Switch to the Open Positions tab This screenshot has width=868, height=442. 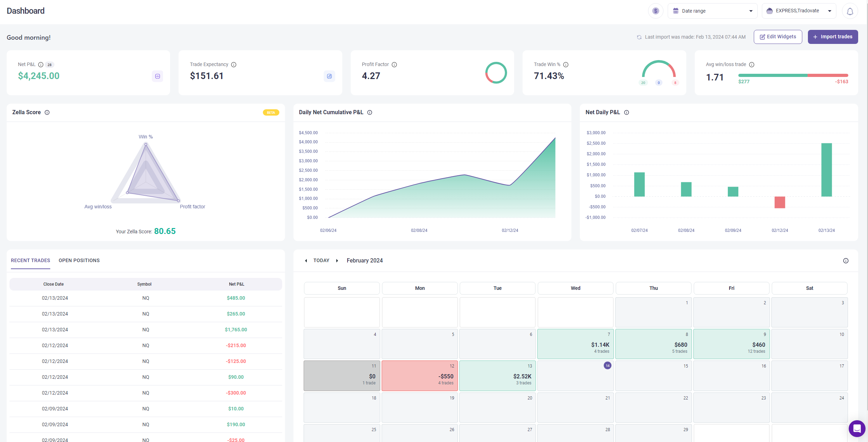pyautogui.click(x=79, y=260)
